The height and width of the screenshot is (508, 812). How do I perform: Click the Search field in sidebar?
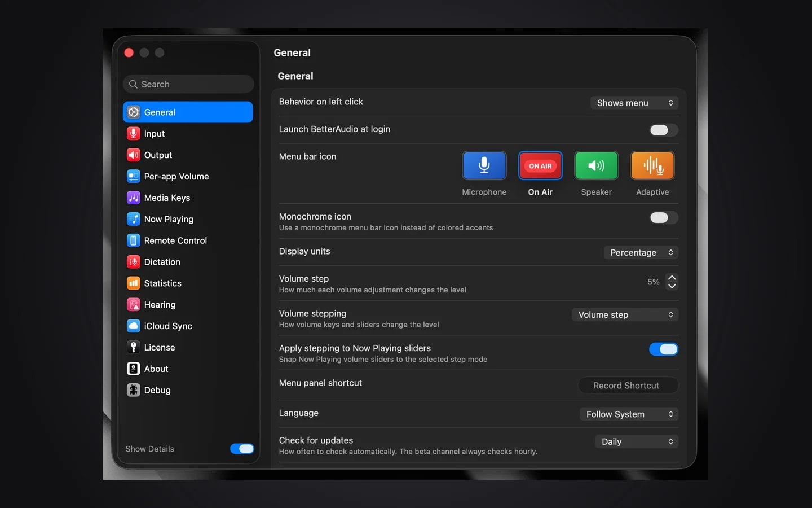coord(188,84)
